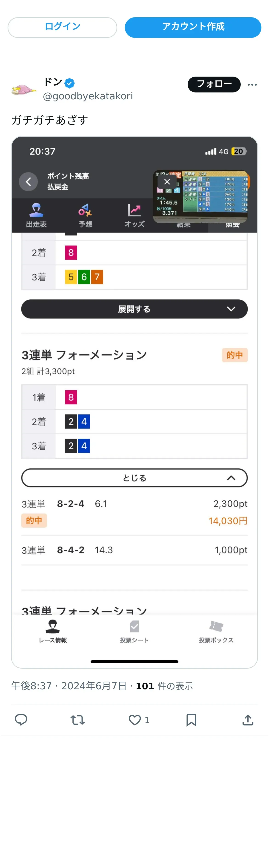Close the race video overlay with X
Screen dimensions: 269x868
167,182
